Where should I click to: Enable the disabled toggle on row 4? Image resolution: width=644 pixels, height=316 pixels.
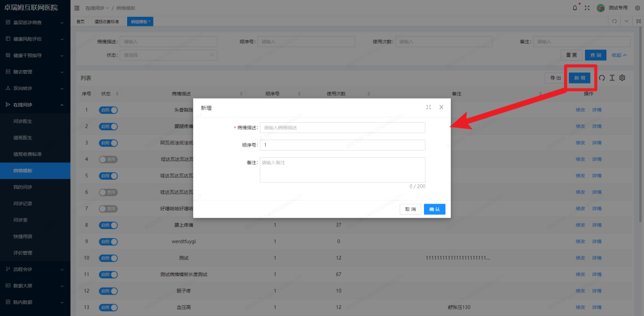(108, 159)
